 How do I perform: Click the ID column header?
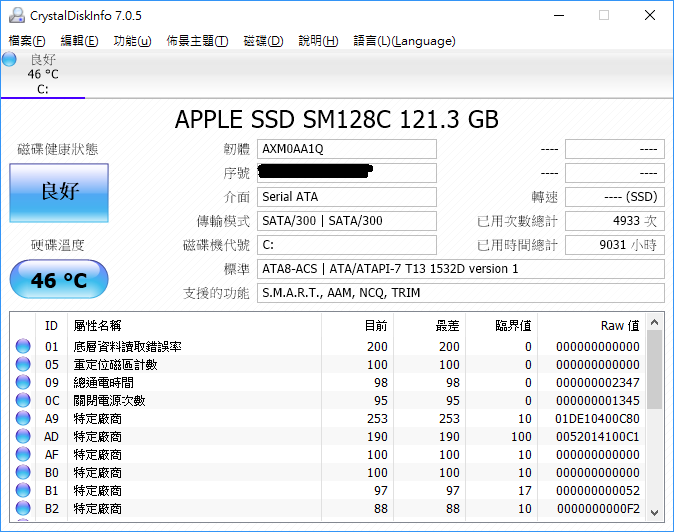(51, 326)
